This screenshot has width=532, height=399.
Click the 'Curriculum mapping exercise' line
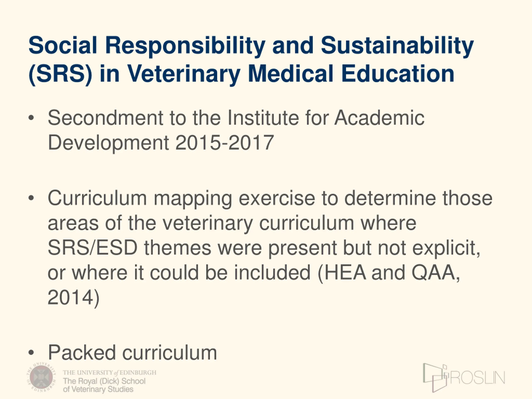click(x=270, y=198)
